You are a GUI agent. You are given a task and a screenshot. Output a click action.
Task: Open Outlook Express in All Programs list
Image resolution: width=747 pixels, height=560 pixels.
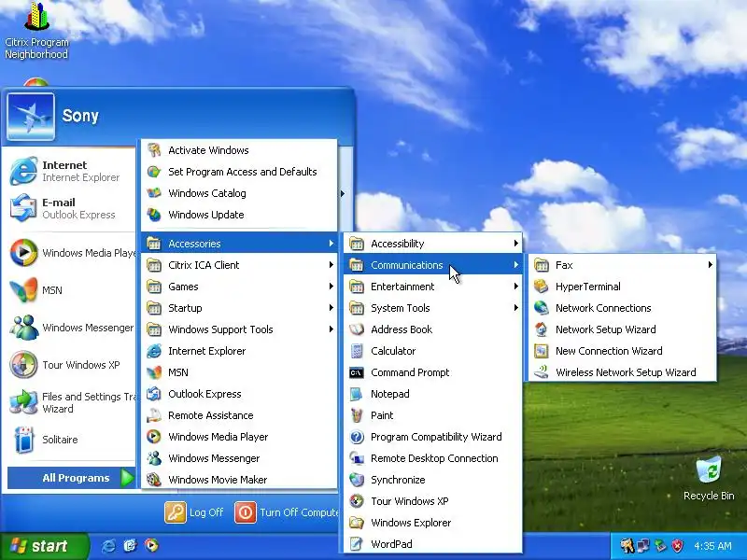click(x=239, y=394)
